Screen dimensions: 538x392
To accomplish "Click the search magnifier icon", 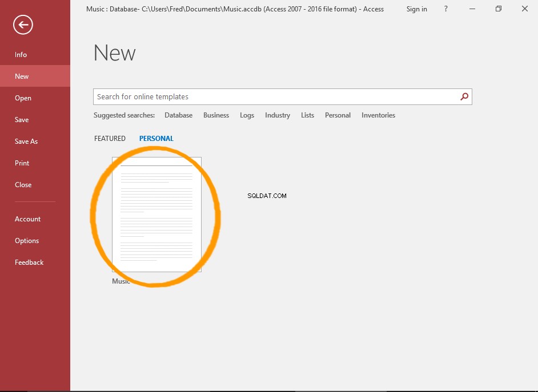I will 464,96.
